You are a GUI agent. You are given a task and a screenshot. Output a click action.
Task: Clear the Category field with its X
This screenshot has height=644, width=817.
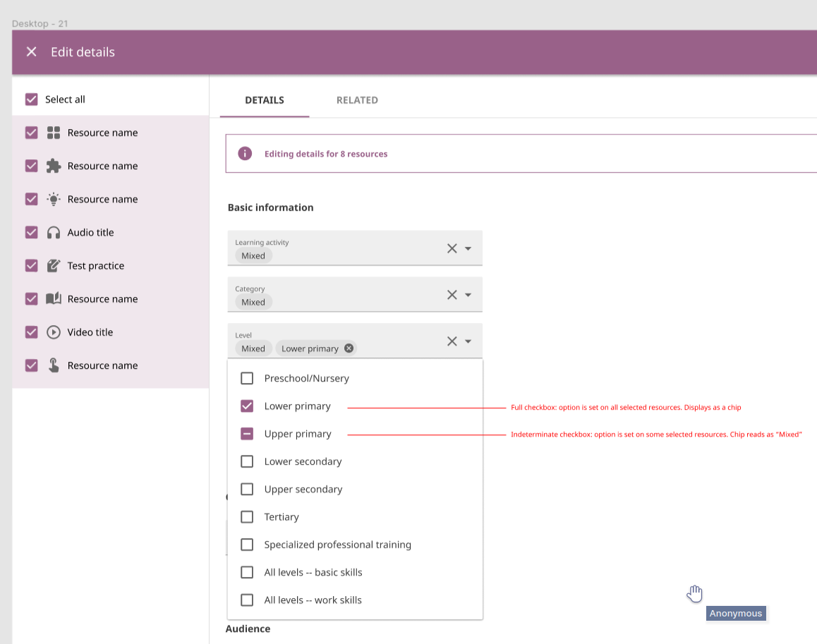(452, 294)
